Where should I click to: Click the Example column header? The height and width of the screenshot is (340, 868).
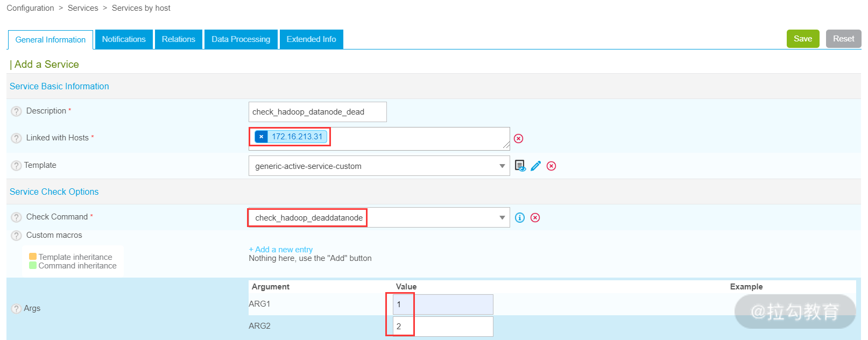coord(746,287)
